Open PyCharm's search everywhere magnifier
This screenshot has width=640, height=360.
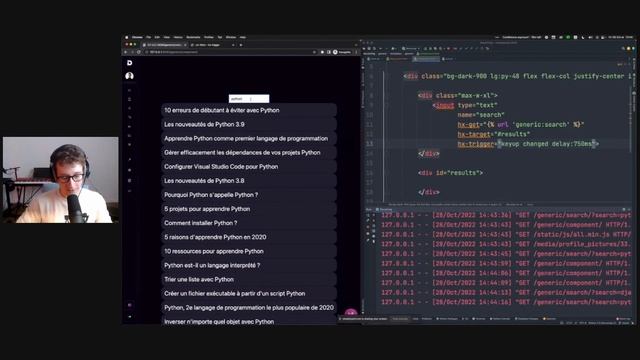(x=623, y=49)
